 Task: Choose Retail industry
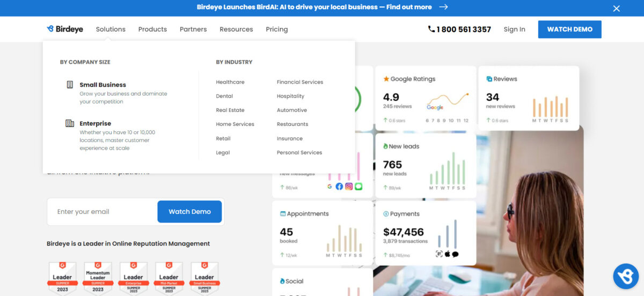[x=223, y=138]
